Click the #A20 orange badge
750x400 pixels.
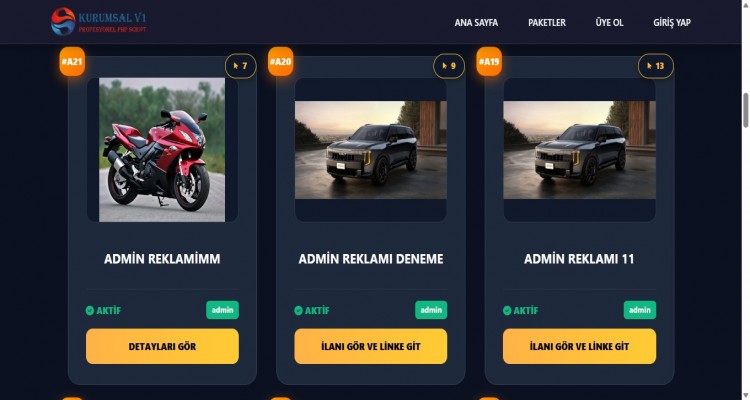(x=281, y=62)
